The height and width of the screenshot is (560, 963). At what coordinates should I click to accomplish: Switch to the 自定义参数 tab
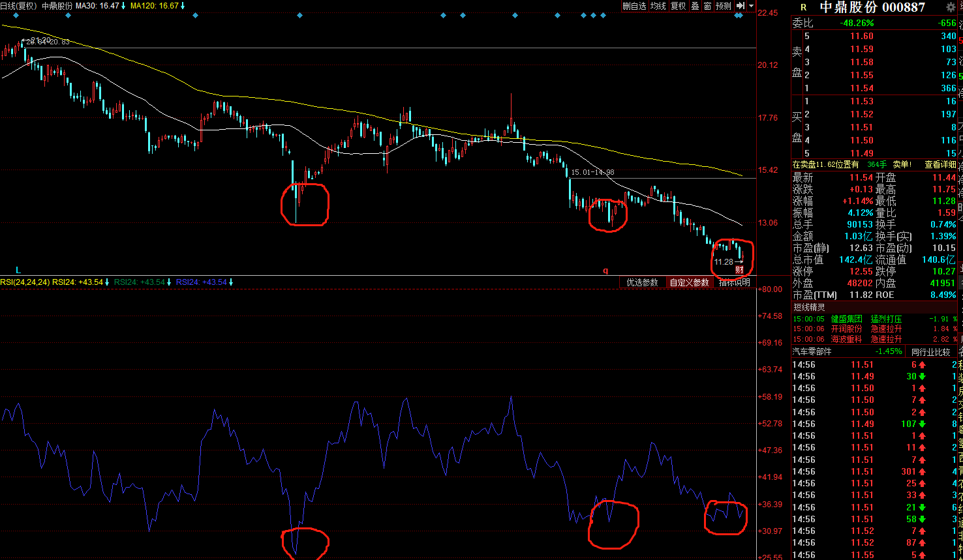(689, 282)
